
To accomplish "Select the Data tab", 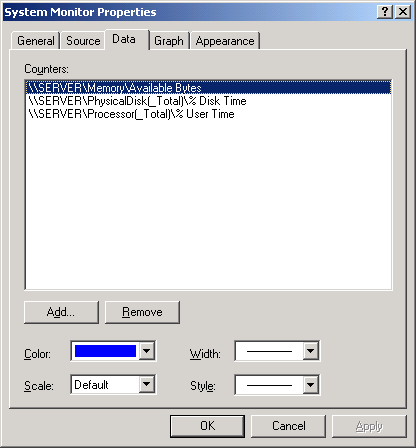I will pyautogui.click(x=127, y=39).
